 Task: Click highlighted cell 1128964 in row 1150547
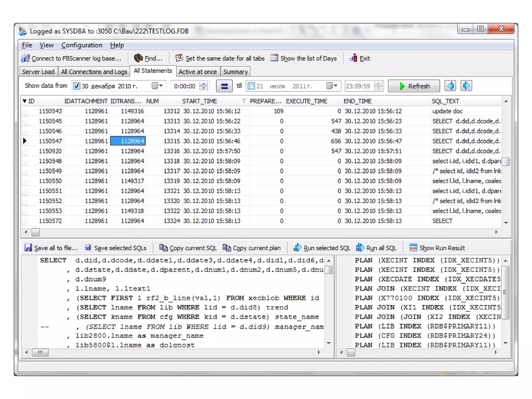[128, 141]
